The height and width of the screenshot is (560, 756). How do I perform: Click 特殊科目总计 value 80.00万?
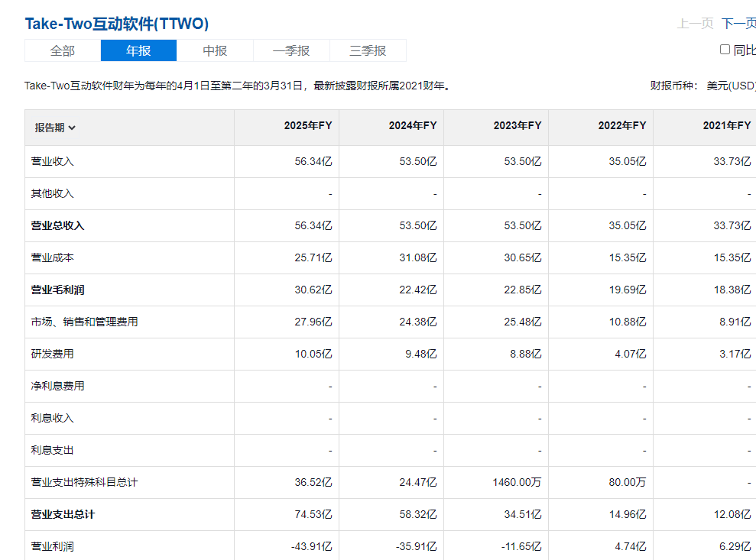coord(628,482)
